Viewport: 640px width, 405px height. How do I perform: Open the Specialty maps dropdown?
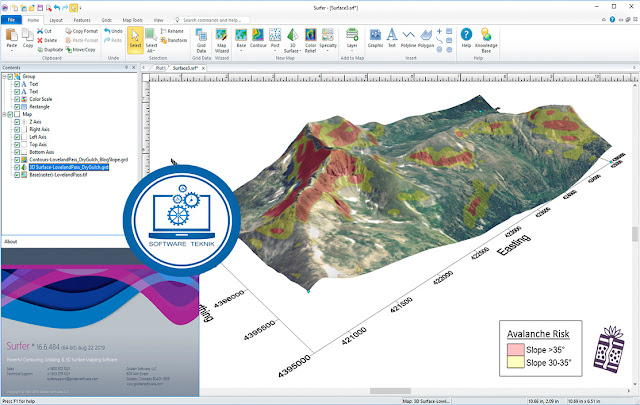(328, 51)
